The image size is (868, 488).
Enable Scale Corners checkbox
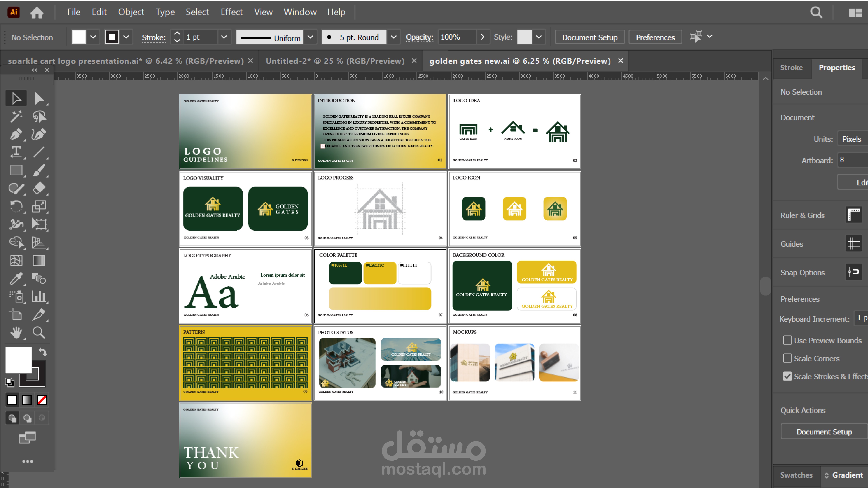click(x=787, y=358)
